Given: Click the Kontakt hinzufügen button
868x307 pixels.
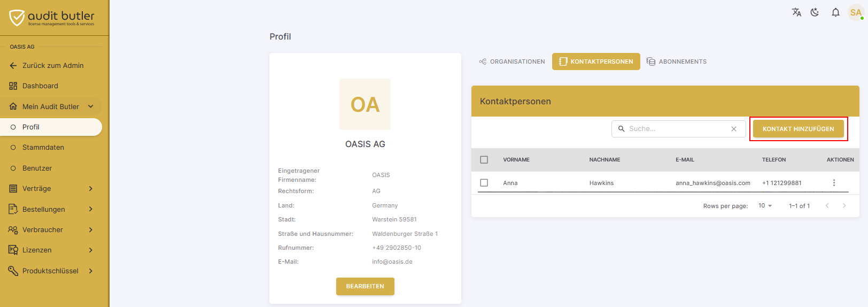Looking at the screenshot, I should (x=798, y=129).
